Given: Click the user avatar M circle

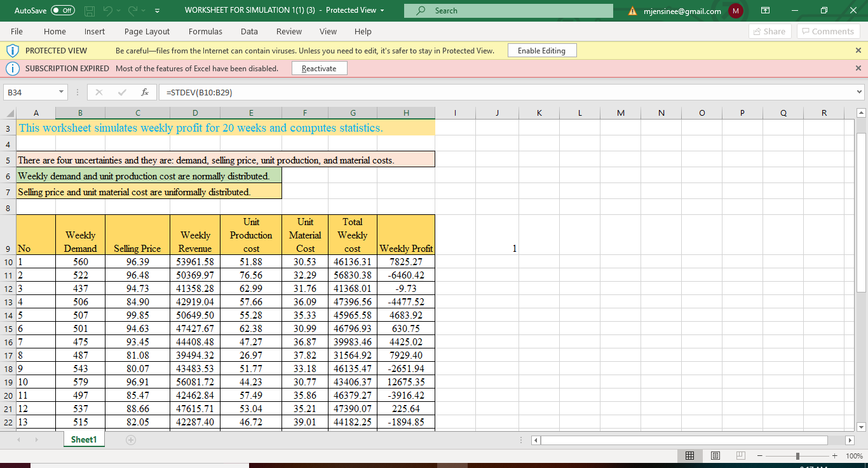Looking at the screenshot, I should point(736,11).
